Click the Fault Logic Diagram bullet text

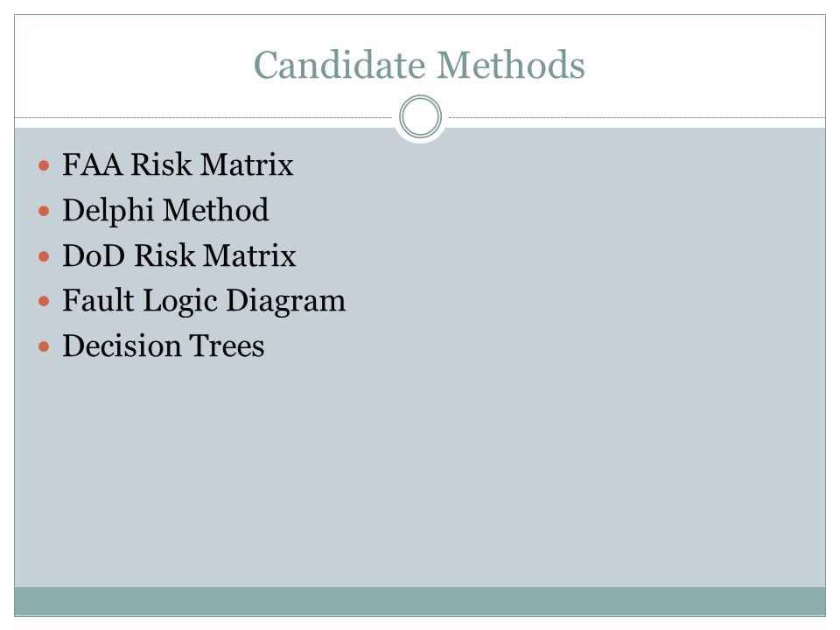[204, 301]
